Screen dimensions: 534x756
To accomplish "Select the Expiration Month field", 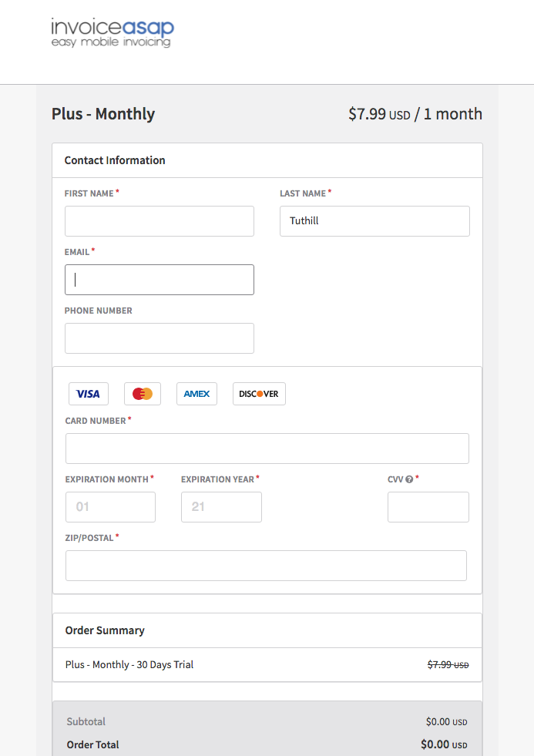I will [110, 507].
